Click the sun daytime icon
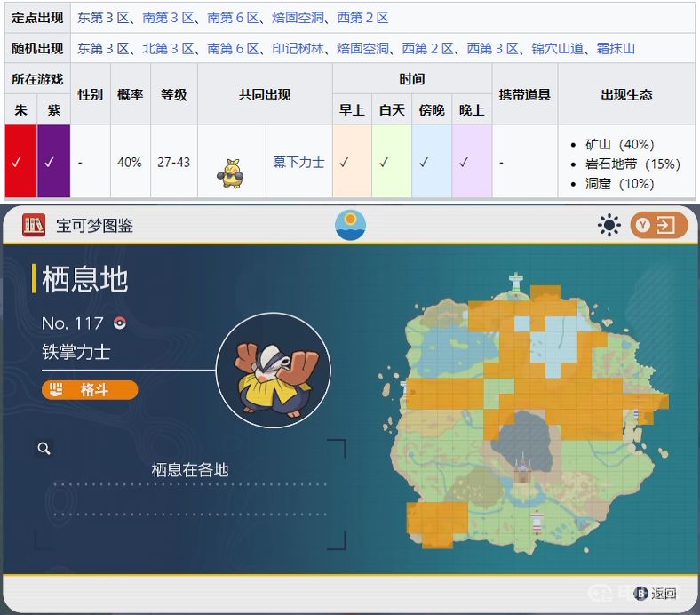This screenshot has height=615, width=700. [x=609, y=225]
